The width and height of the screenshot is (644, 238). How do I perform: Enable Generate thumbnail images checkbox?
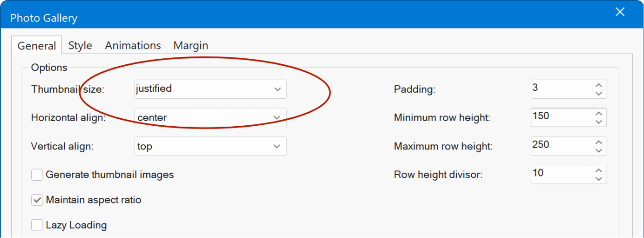click(x=37, y=175)
